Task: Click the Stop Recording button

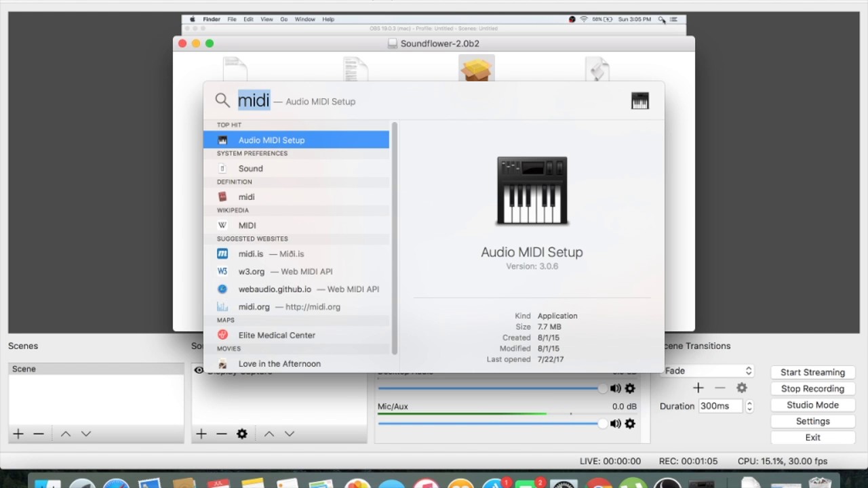Action: point(812,388)
